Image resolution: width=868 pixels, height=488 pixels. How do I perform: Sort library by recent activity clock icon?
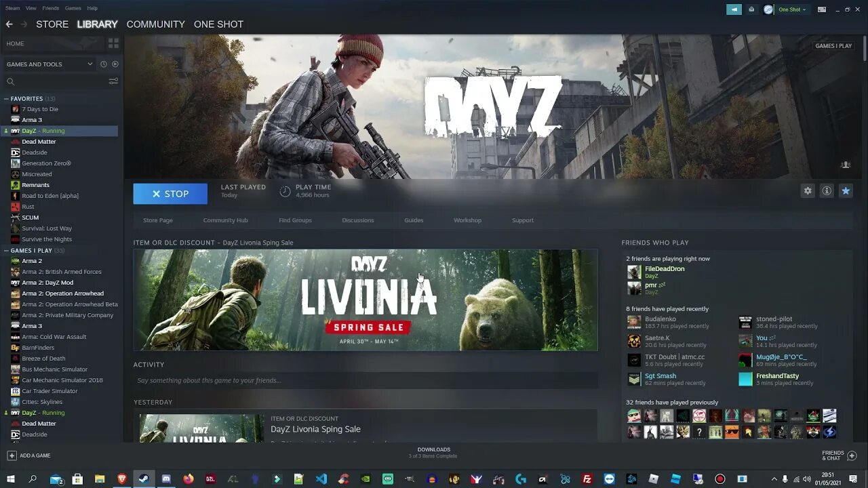[104, 64]
